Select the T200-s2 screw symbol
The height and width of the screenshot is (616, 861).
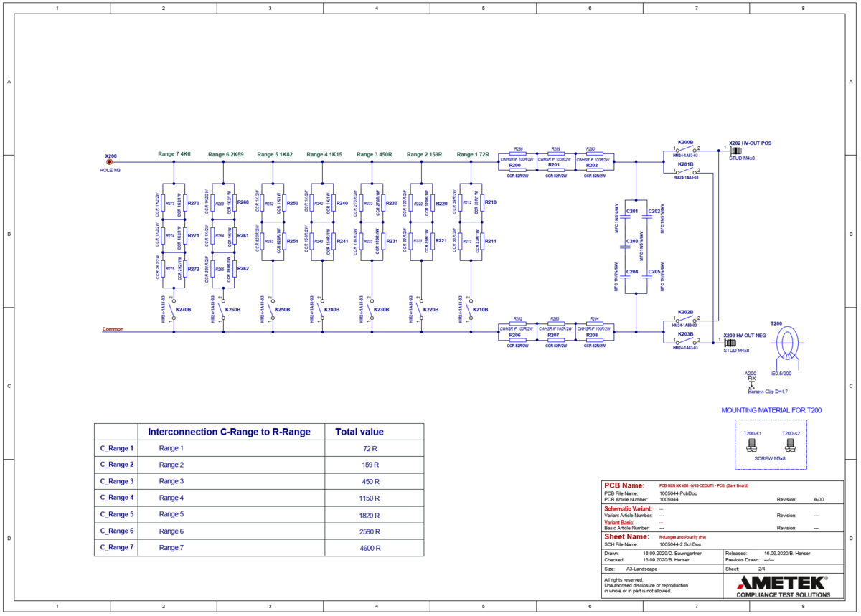[790, 445]
